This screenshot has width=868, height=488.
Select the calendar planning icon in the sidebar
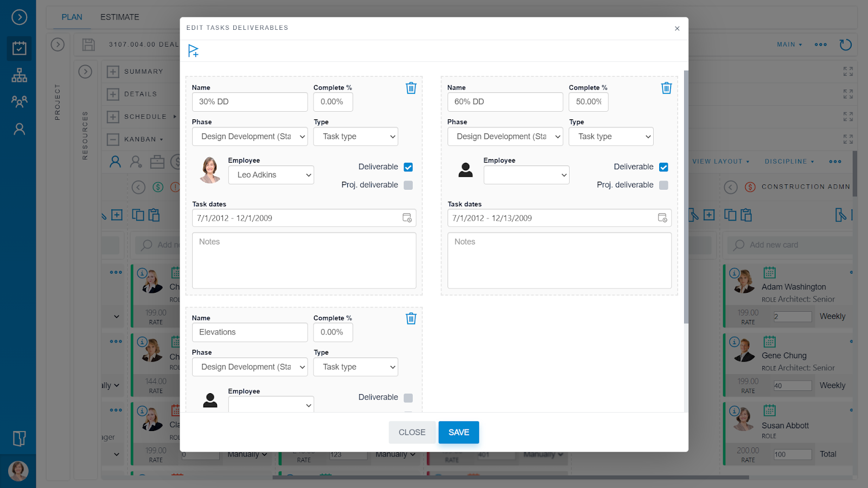(19, 48)
